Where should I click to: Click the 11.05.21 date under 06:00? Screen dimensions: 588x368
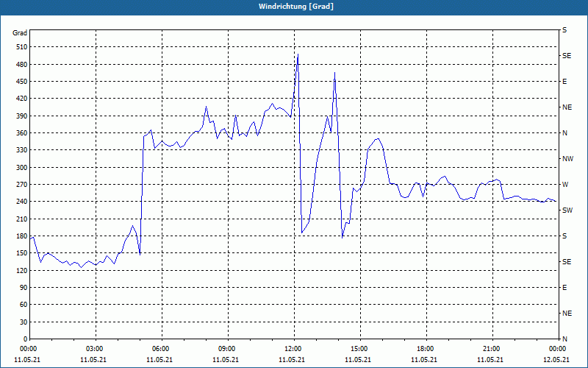159,360
